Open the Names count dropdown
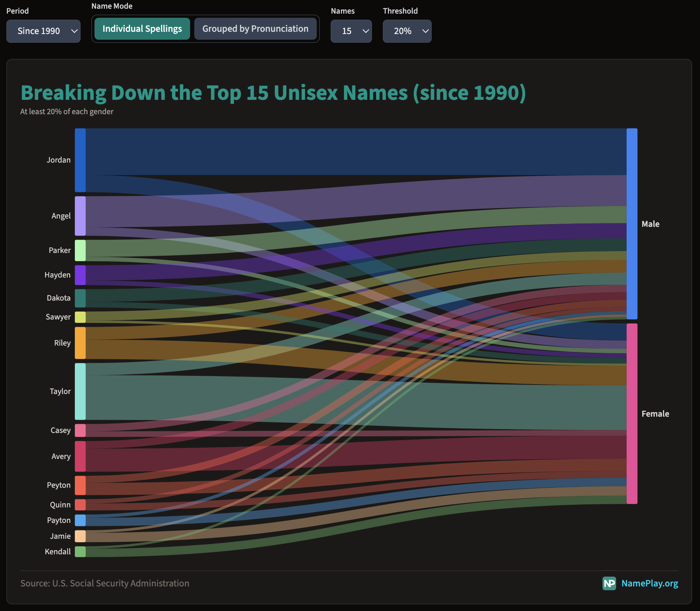The height and width of the screenshot is (611, 700). pos(351,31)
